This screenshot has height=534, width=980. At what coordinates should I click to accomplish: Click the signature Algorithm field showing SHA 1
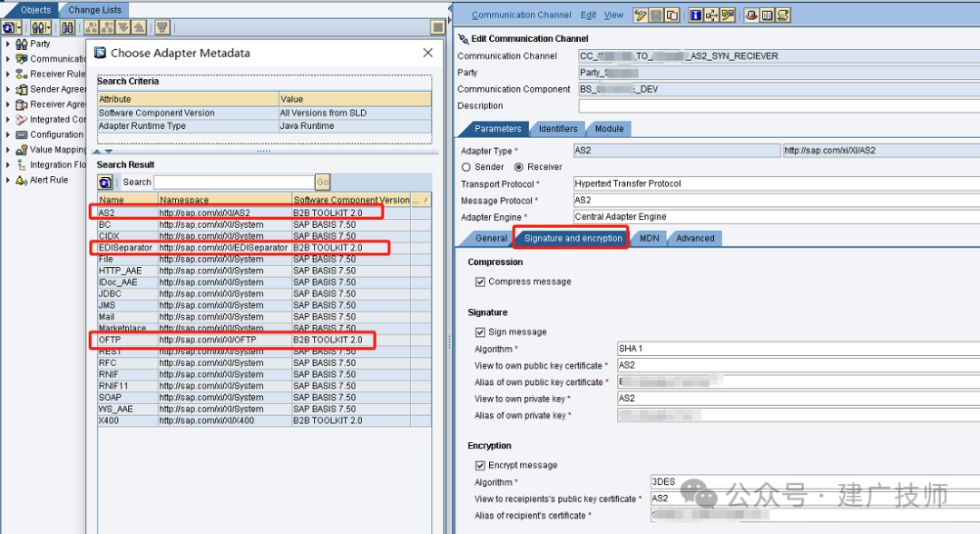pos(799,349)
